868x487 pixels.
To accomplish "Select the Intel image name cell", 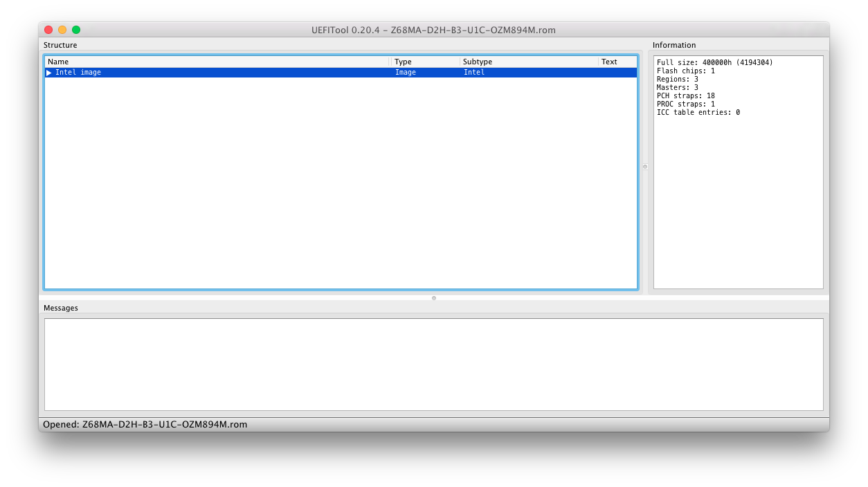I will point(78,73).
